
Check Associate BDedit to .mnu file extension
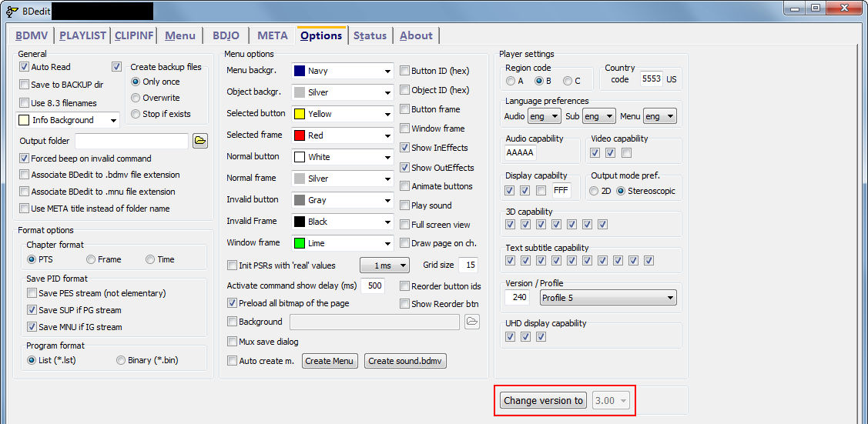click(24, 192)
